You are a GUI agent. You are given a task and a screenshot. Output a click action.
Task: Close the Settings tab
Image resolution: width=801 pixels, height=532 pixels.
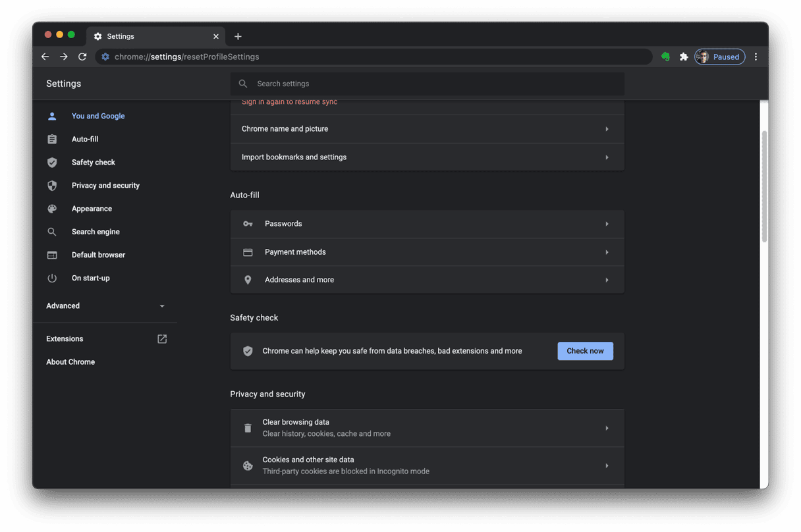coord(215,36)
